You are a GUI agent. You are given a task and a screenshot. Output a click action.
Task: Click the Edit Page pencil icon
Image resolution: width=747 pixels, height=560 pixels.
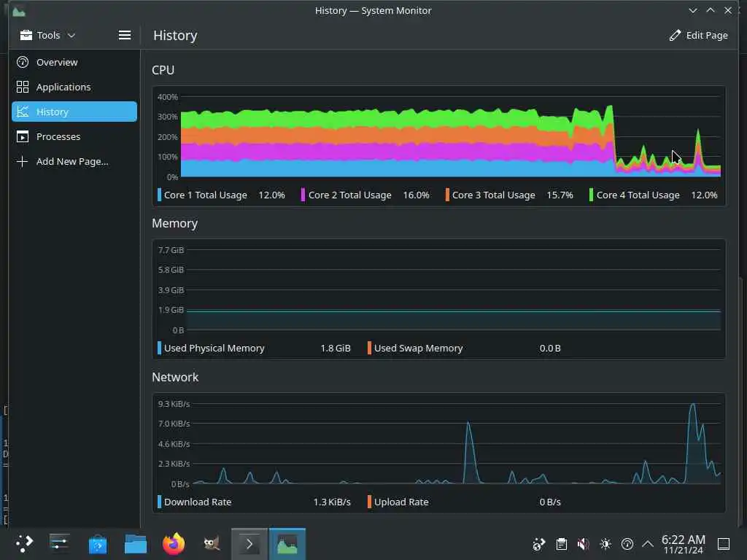675,36
